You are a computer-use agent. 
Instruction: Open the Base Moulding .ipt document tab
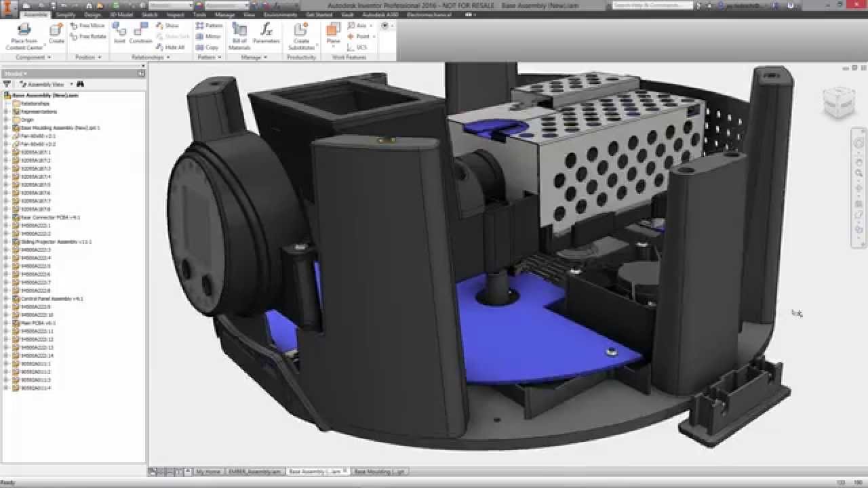(379, 471)
